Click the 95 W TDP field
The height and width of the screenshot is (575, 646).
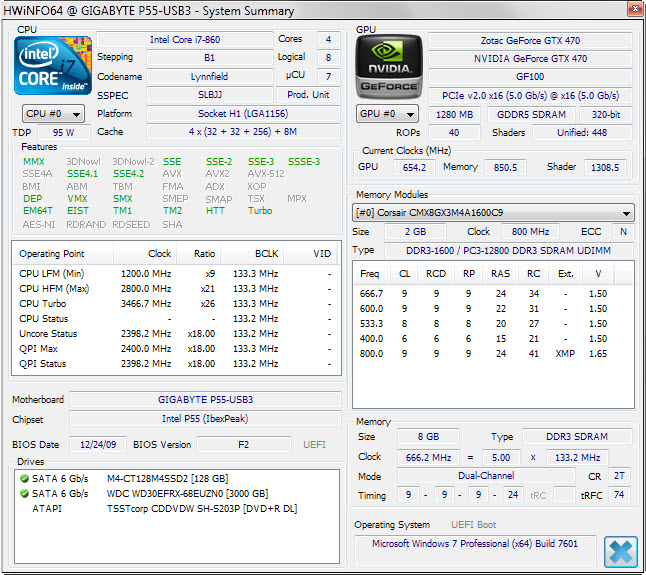click(x=63, y=133)
